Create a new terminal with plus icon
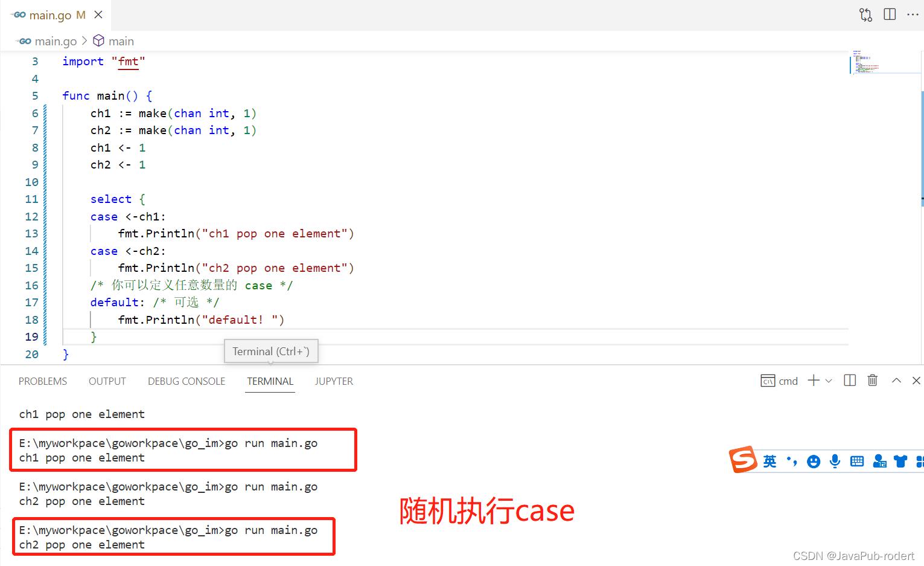924x566 pixels. (814, 380)
